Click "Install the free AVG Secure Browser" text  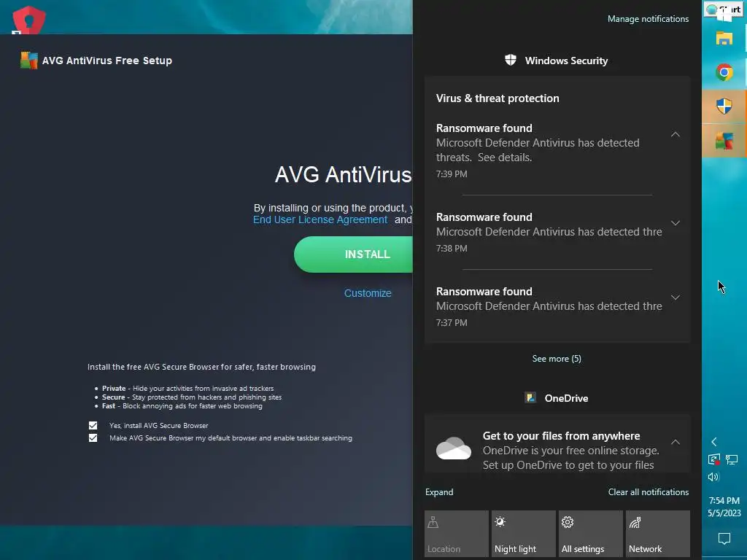coord(201,367)
